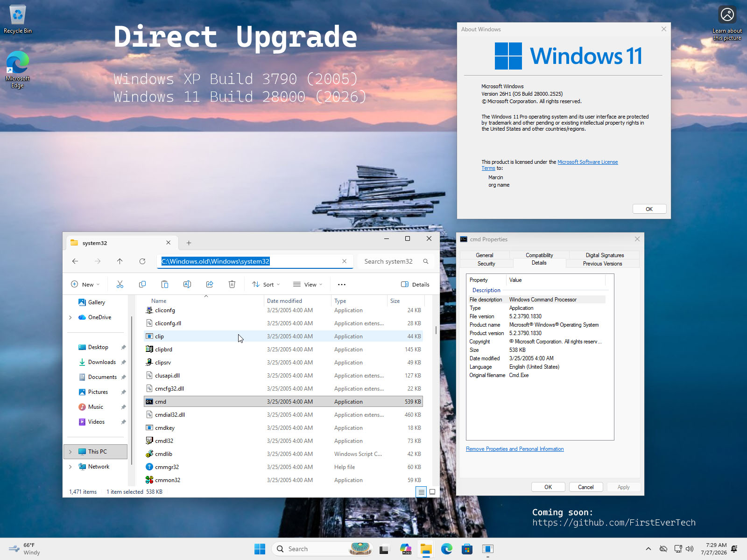This screenshot has height=560, width=747.
Task: Click the Paste icon in Explorer toolbar
Action: (165, 284)
